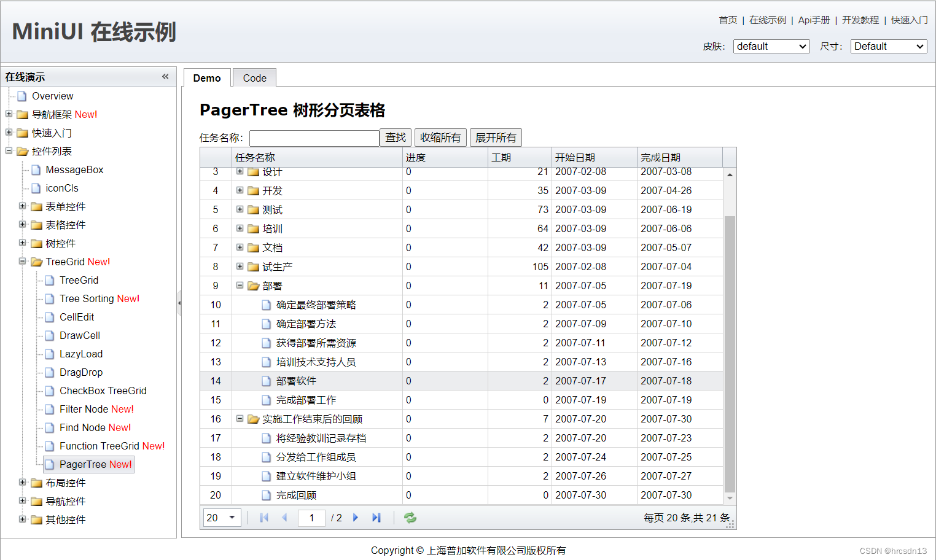Jump to last page with pager icon
Image resolution: width=936 pixels, height=560 pixels.
pyautogui.click(x=376, y=518)
